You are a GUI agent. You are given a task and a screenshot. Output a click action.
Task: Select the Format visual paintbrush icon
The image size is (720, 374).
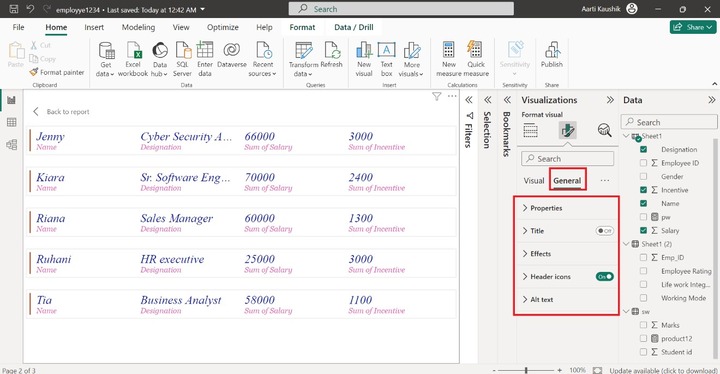coord(568,130)
